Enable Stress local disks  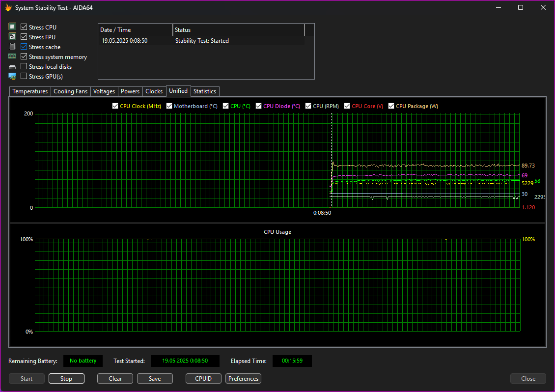point(24,66)
